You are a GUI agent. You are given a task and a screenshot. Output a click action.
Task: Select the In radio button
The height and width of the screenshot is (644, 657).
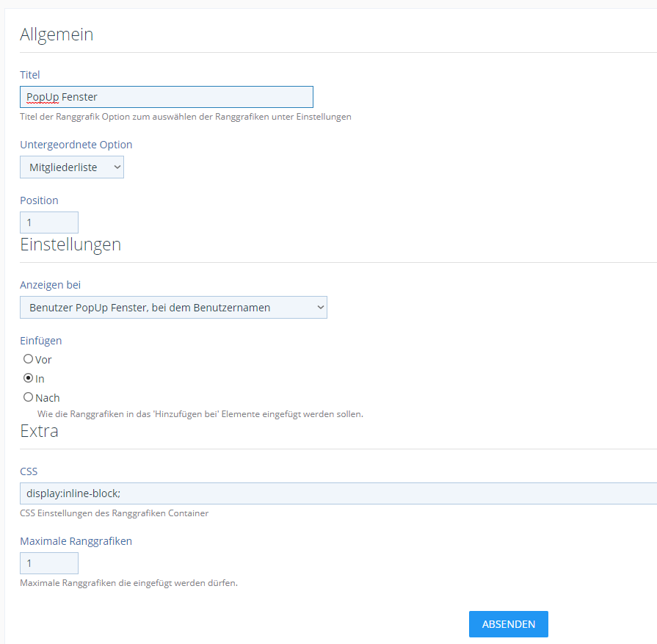29,379
